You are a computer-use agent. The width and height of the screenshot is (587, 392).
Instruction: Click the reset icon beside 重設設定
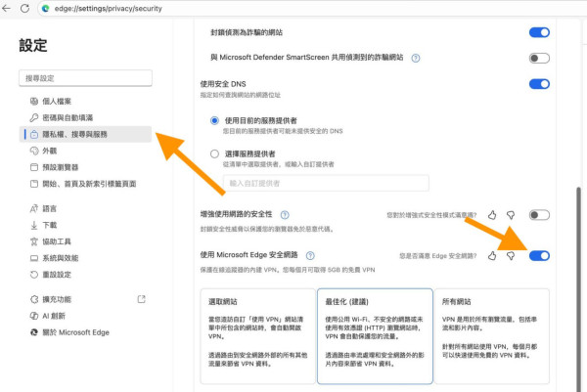tap(34, 274)
